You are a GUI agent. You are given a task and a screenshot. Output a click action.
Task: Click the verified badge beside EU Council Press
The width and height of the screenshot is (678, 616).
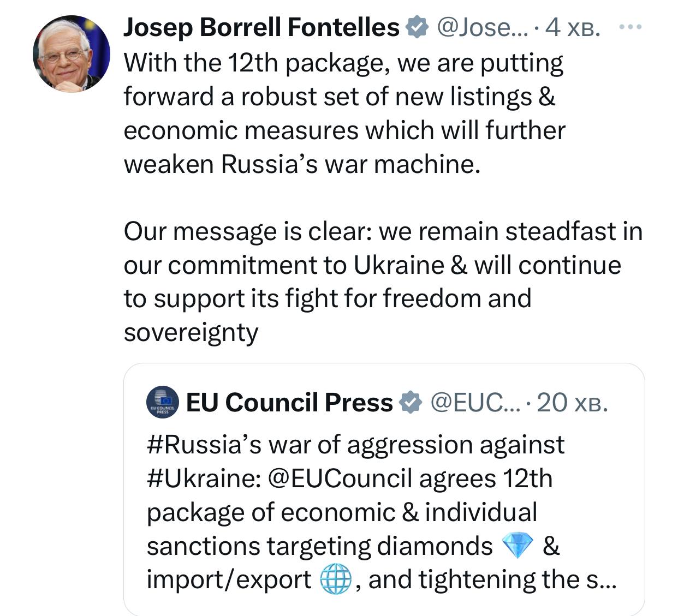coord(411,403)
